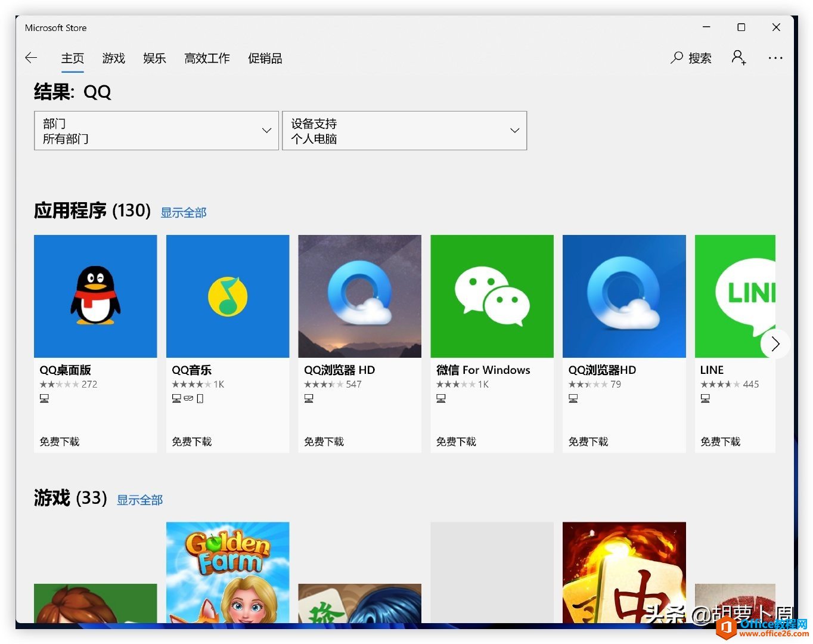
Task: Click 免费下载 under QQ桌面版
Action: pos(60,442)
